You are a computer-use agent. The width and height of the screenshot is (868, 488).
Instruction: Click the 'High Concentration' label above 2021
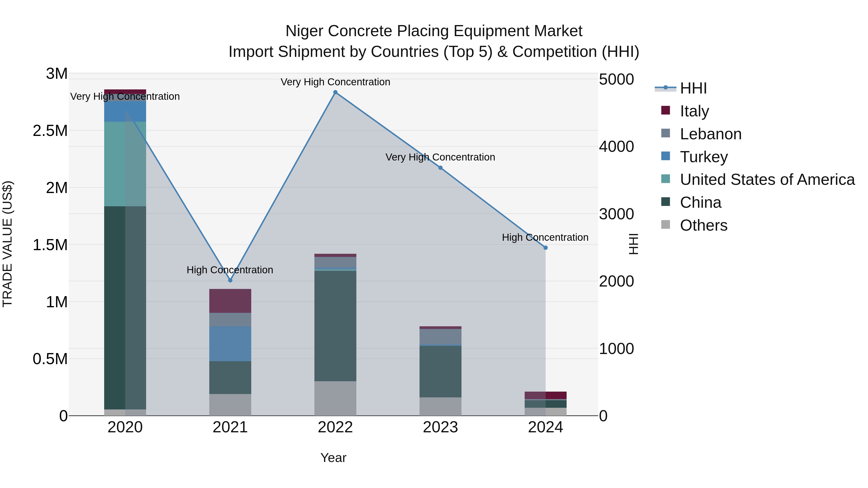pos(230,270)
